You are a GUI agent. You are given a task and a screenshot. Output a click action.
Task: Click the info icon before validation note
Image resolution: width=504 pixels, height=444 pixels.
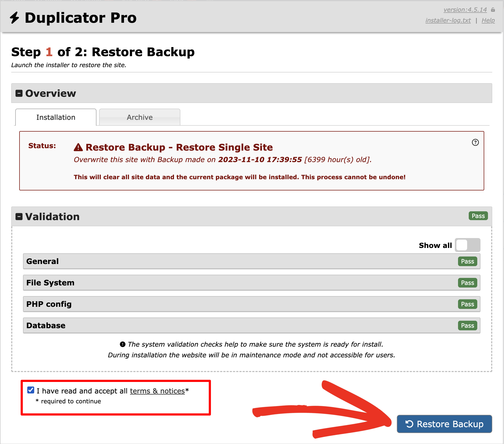(x=122, y=344)
